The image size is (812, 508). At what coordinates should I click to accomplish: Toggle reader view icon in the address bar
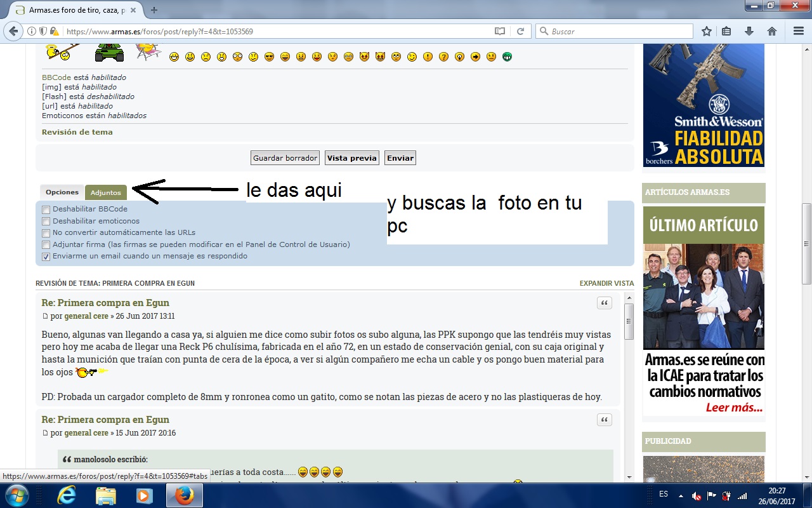click(x=500, y=31)
